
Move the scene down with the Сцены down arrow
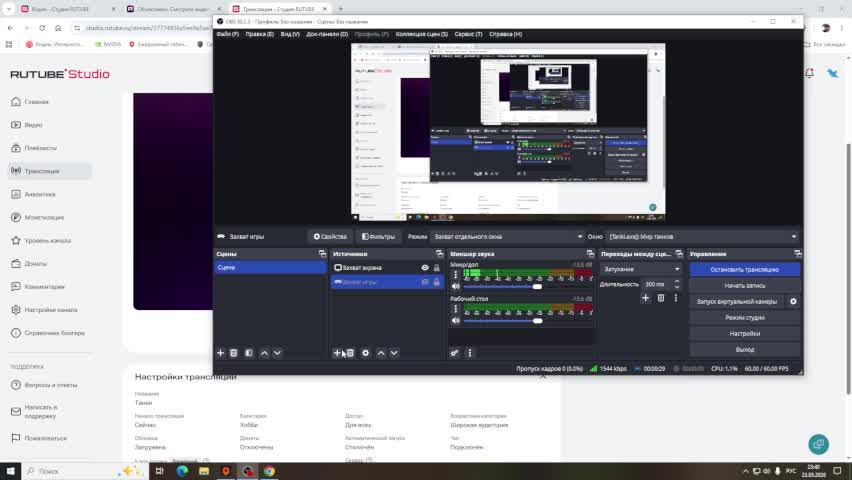point(277,353)
